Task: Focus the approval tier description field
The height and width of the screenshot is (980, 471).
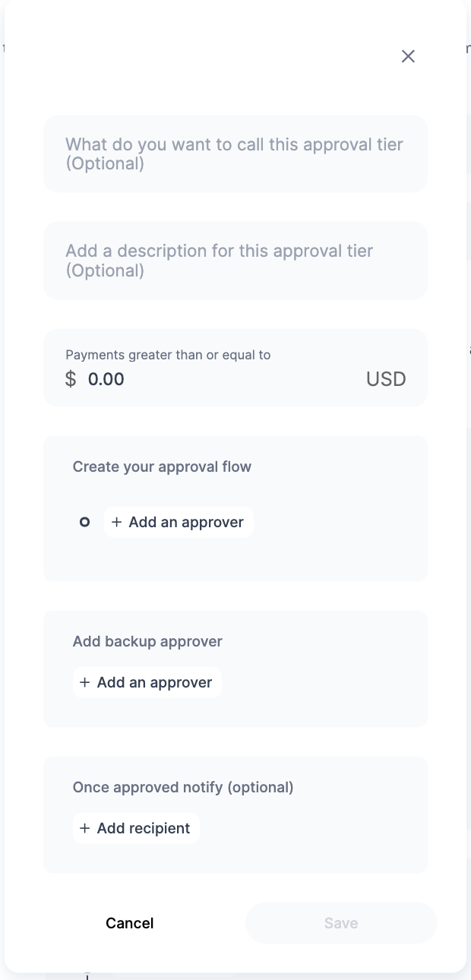Action: [235, 260]
